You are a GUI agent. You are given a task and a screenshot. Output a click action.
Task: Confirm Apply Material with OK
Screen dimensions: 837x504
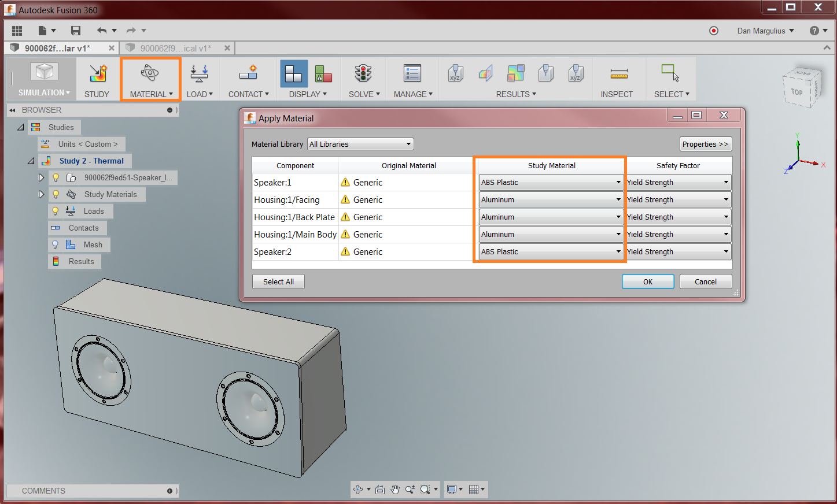pyautogui.click(x=648, y=281)
